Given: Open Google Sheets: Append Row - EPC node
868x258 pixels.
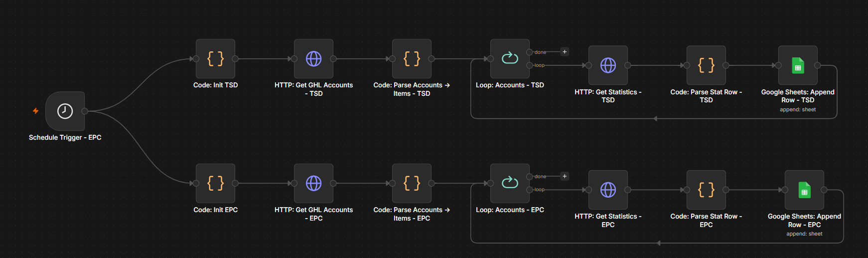Looking at the screenshot, I should pyautogui.click(x=804, y=190).
